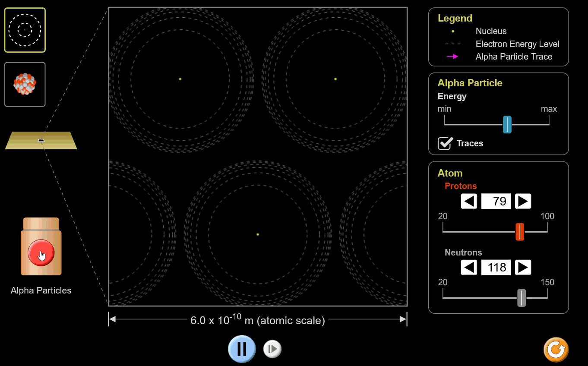Click the 'Nucleus' legend entry

(491, 31)
